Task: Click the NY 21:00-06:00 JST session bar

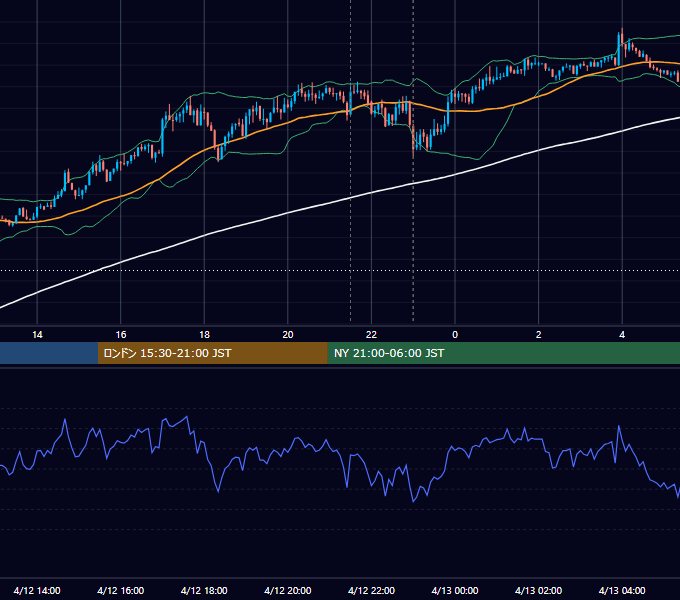Action: tap(503, 353)
